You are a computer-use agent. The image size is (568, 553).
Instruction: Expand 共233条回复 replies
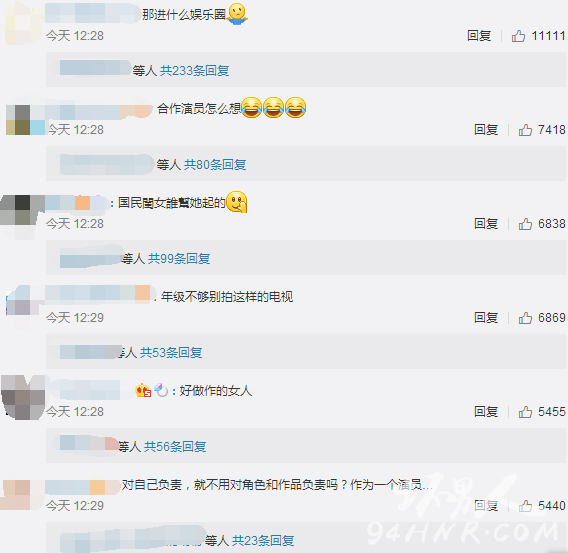tap(195, 70)
